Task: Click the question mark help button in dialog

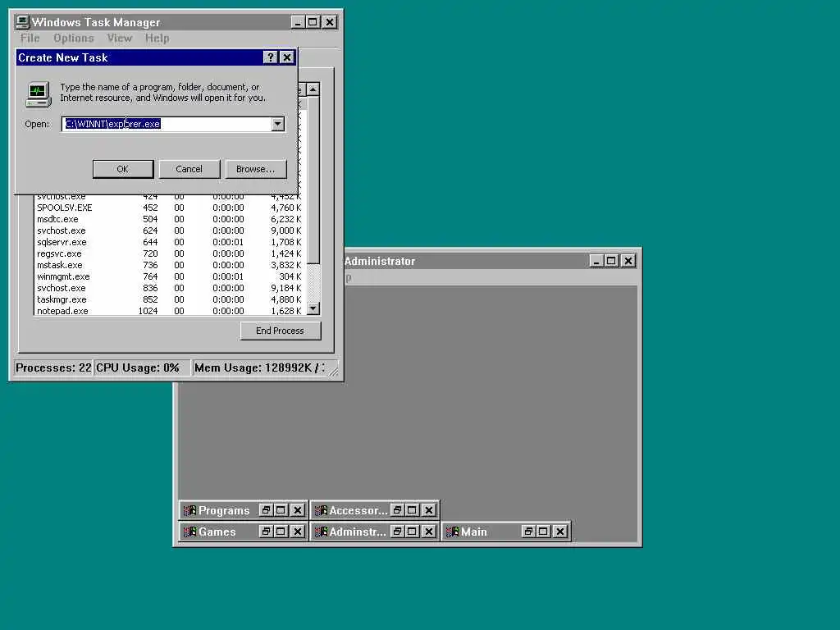Action: coord(270,57)
